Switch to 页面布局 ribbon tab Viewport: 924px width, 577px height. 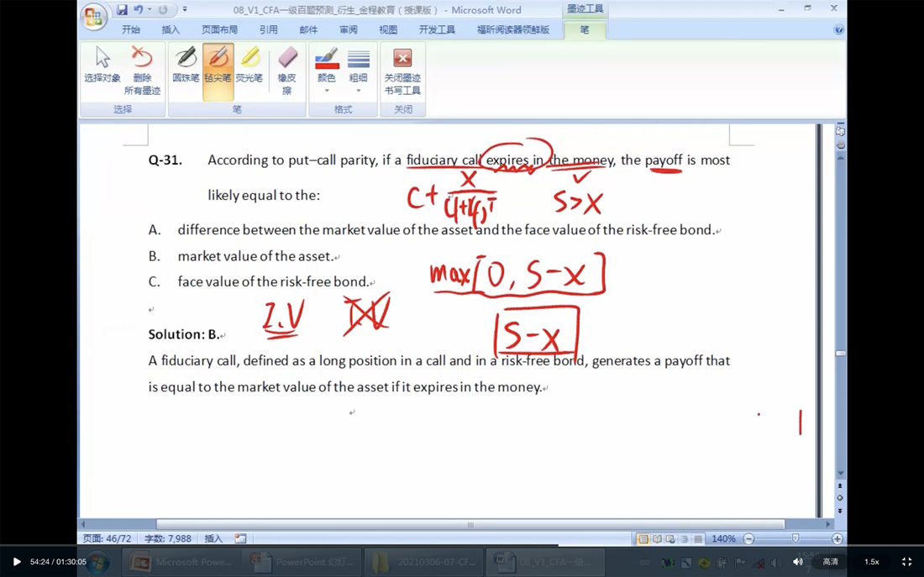point(219,29)
